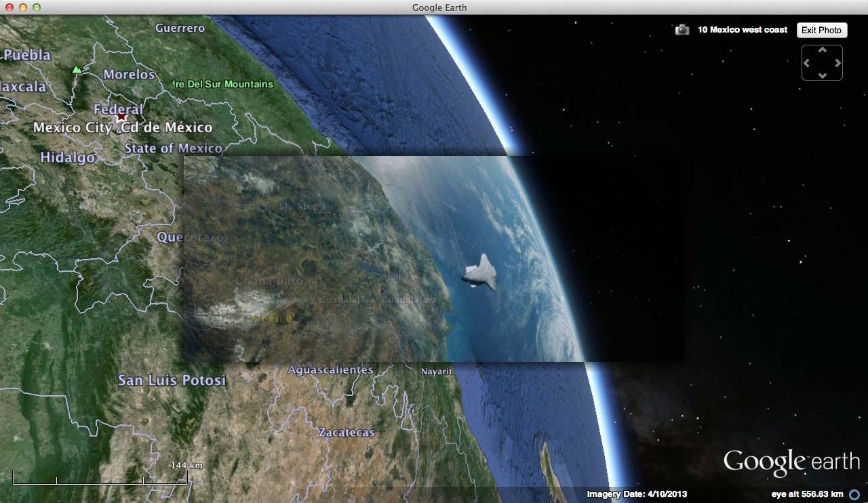
Task: Click the red star capital marker at Mexico City
Action: tap(121, 117)
